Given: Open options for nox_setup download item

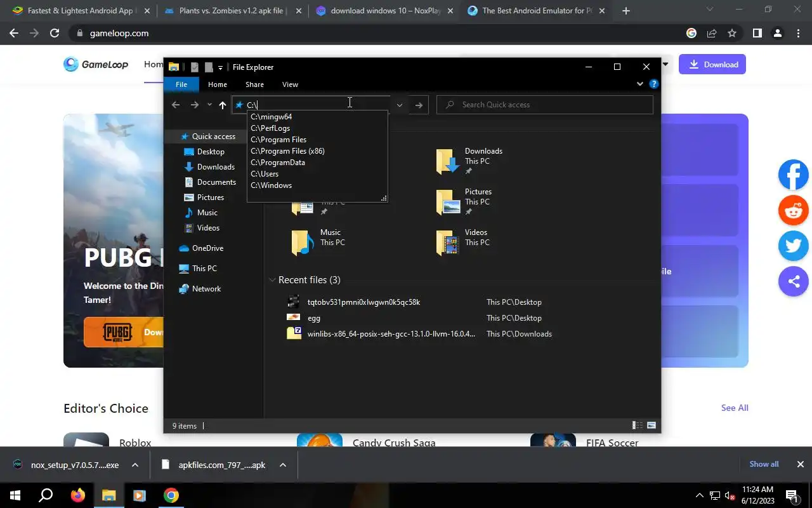Looking at the screenshot, I should tap(135, 465).
